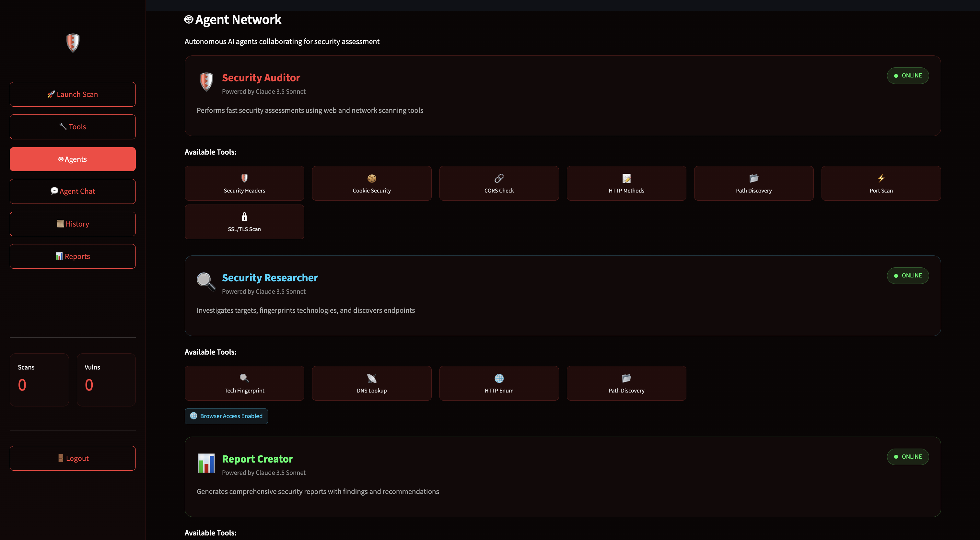Click Security Auditor's Path Discovery tool

753,183
